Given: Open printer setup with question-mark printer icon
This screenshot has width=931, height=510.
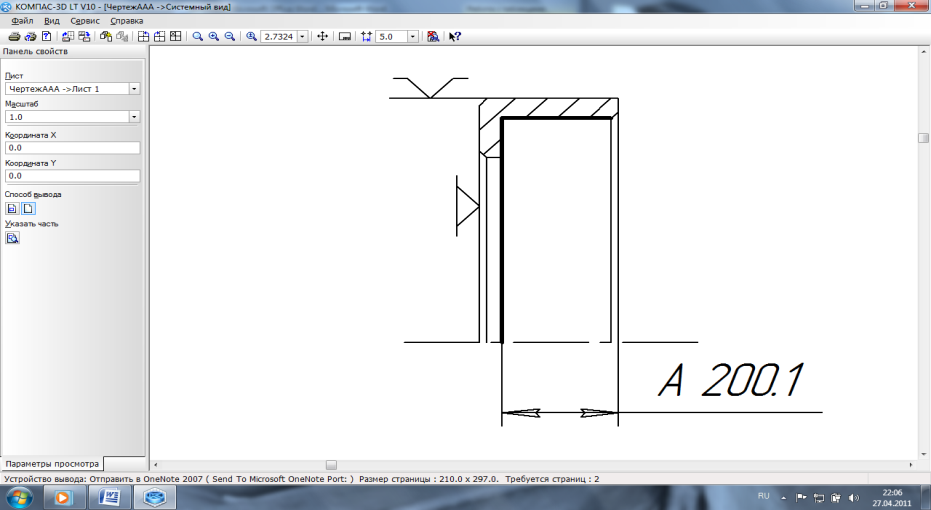Looking at the screenshot, I should (30, 37).
